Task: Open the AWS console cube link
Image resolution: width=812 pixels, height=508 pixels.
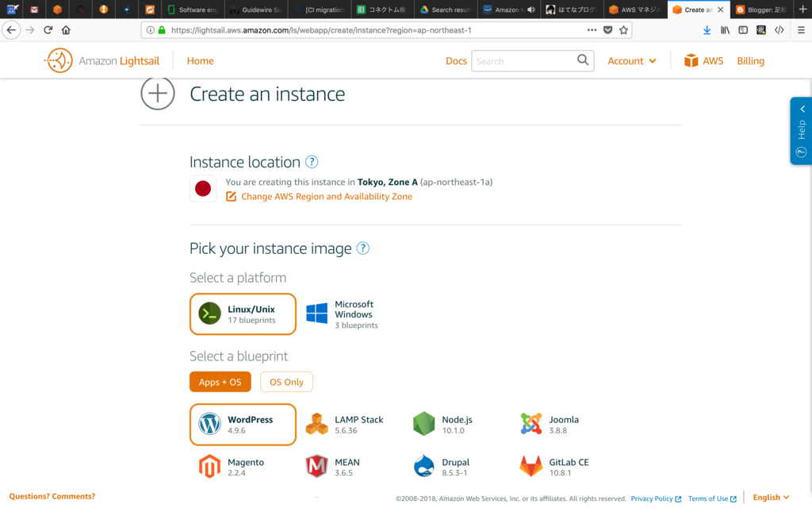Action: pyautogui.click(x=703, y=60)
